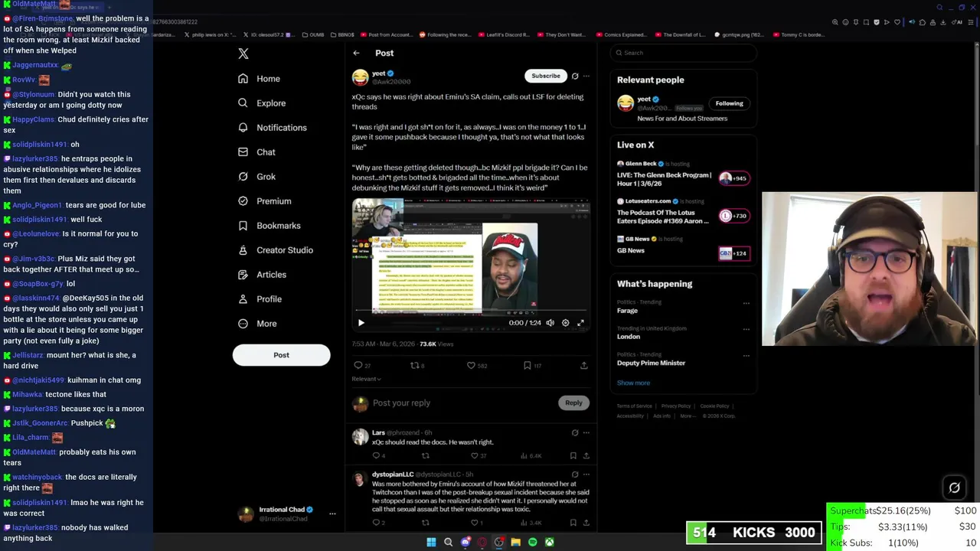Viewport: 980px width, 551px height.
Task: Open three-dot menu on dystopianLLC's reply
Action: click(586, 474)
